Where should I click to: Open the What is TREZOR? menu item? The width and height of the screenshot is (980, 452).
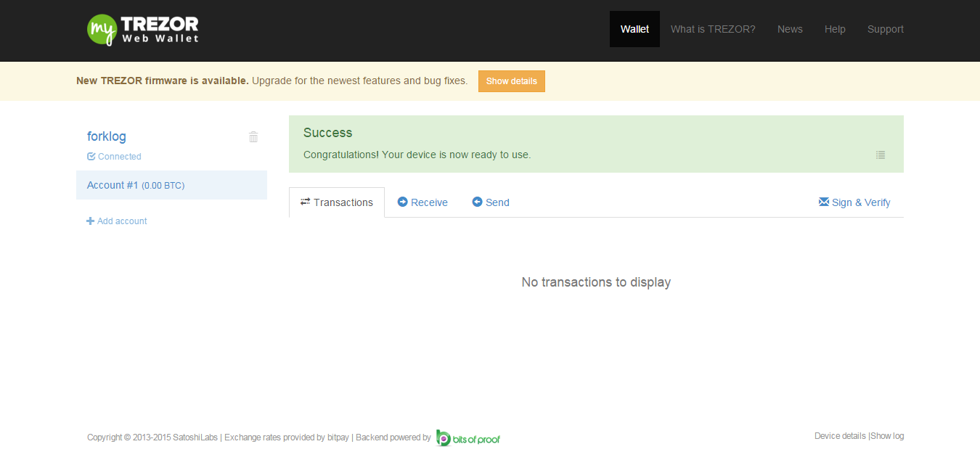[x=713, y=29]
